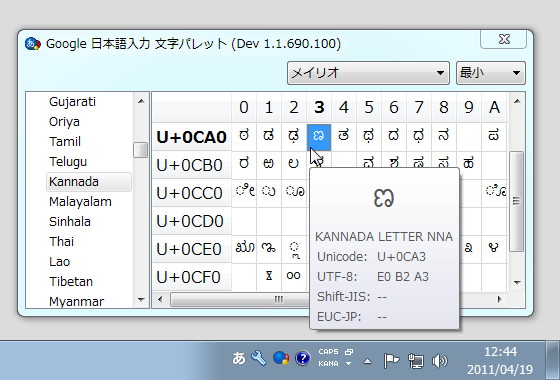The height and width of the screenshot is (380, 560).
Task: Toggle the KANA indicator in language bar
Action: click(x=328, y=364)
